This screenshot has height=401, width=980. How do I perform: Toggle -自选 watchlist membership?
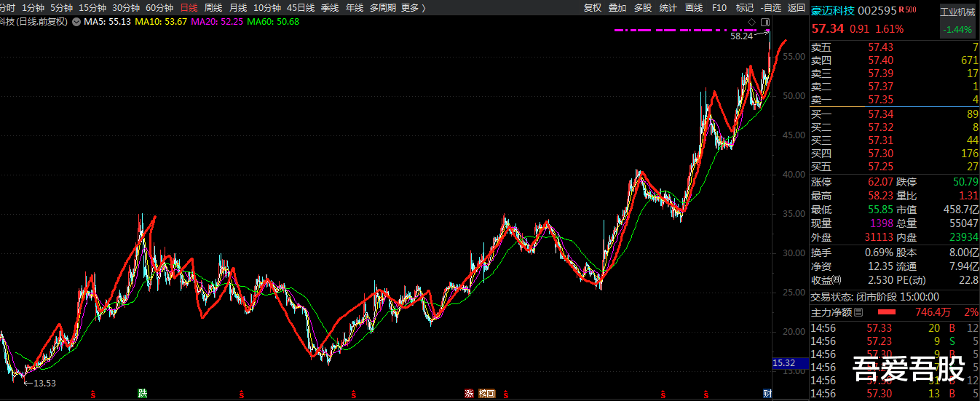[770, 7]
